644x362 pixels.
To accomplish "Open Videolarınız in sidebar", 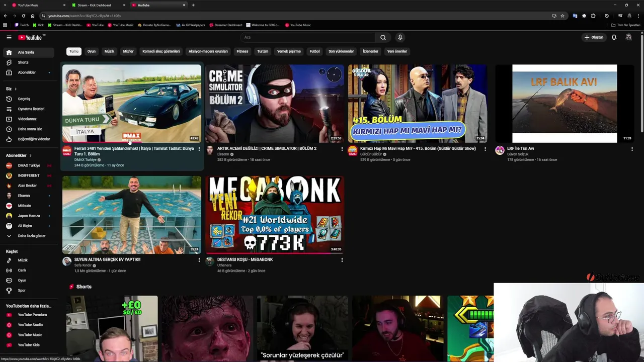I will point(29,119).
